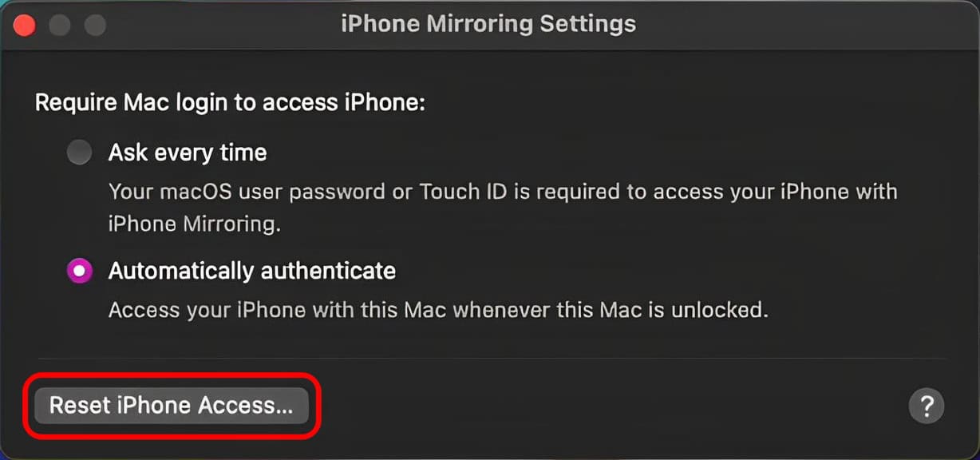Click the "Ask every time" label text
The width and height of the screenshot is (980, 460).
tap(188, 153)
